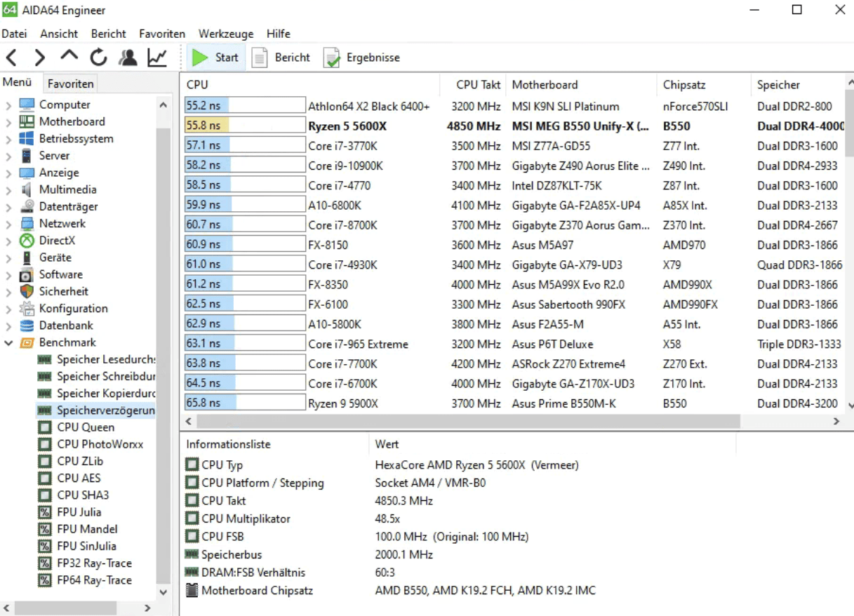Select the Datenbank icon in tree

[x=27, y=326]
